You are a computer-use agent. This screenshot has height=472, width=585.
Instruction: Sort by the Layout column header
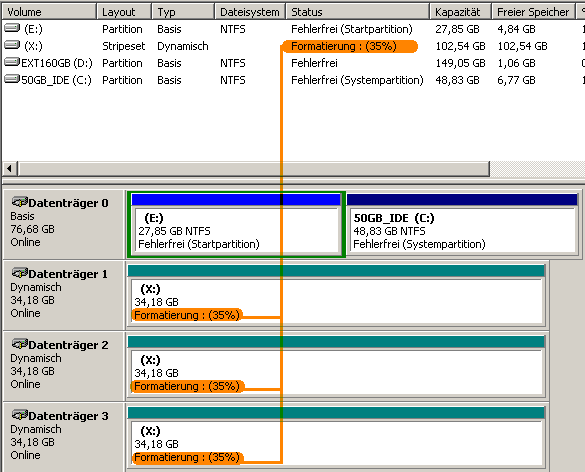[124, 12]
